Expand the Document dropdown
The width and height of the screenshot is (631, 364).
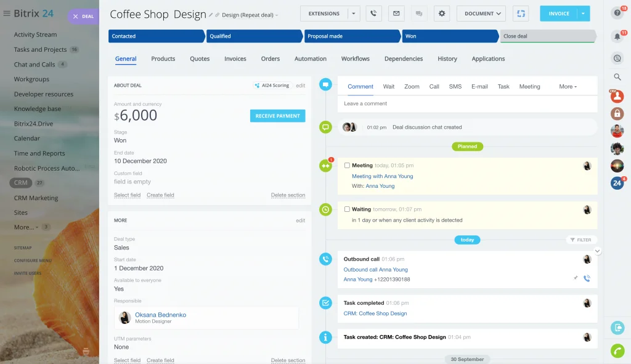[x=481, y=14]
